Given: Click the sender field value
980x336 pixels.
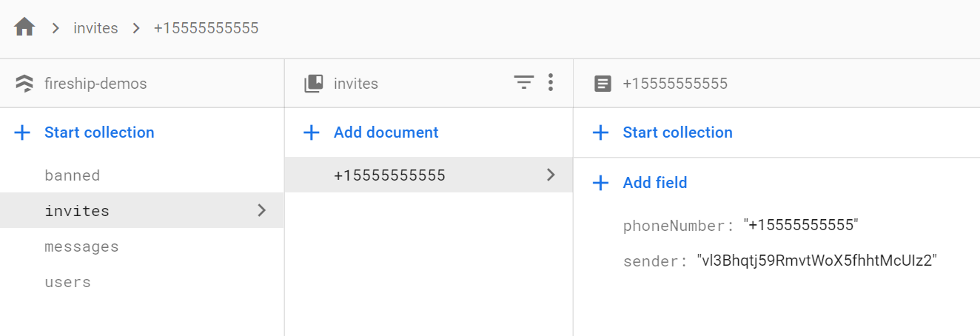Looking at the screenshot, I should point(817,261).
